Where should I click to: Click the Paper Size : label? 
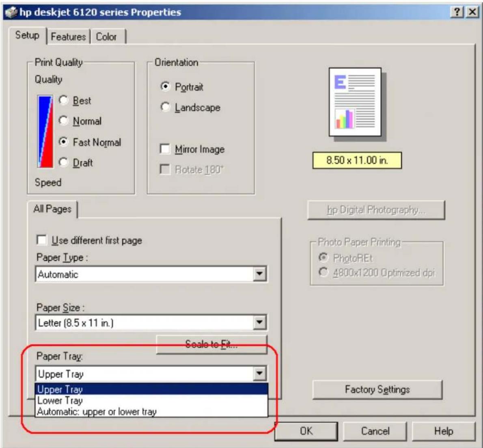tap(60, 307)
